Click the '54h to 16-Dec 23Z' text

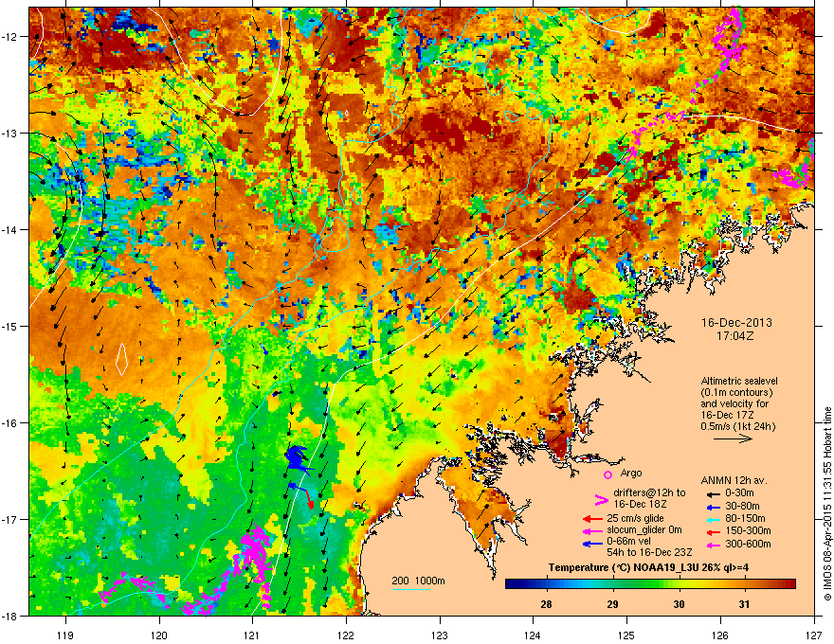pos(649,552)
